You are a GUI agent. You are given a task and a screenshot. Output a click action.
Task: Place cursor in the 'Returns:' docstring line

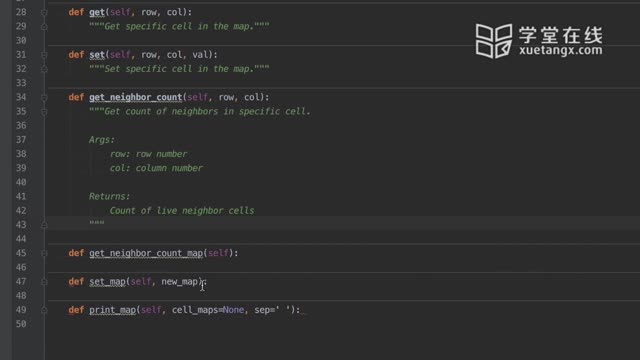[x=109, y=196]
